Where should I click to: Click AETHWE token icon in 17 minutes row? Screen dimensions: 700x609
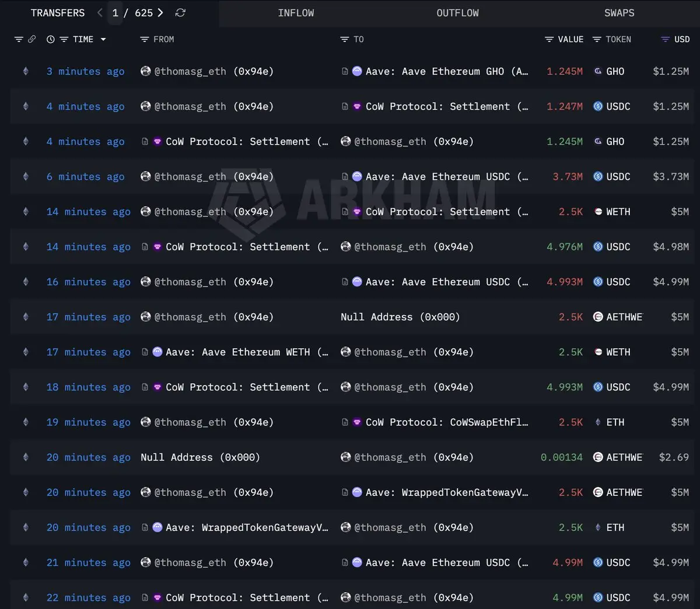598,317
